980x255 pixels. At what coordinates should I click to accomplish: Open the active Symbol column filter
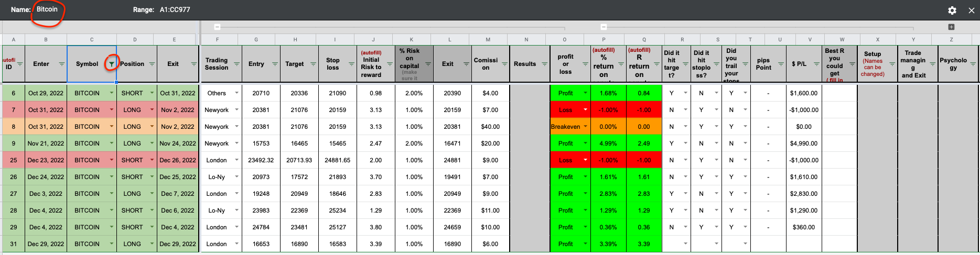[x=111, y=64]
